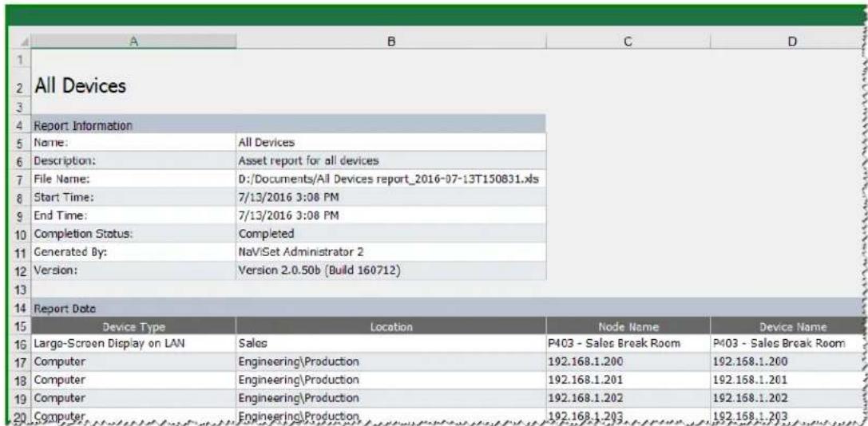Select row 16 header
The width and height of the screenshot is (868, 426).
[x=21, y=344]
